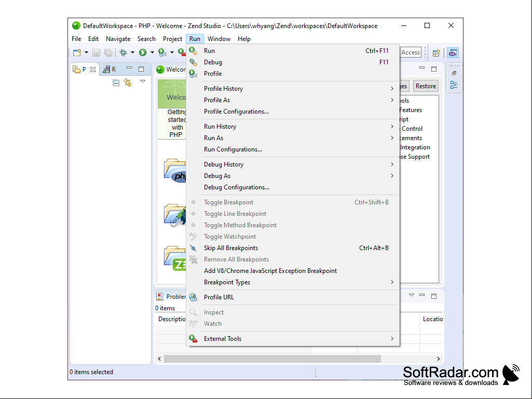Click the scrollbar right arrow in Problems
This screenshot has height=399, width=532.
[439, 359]
